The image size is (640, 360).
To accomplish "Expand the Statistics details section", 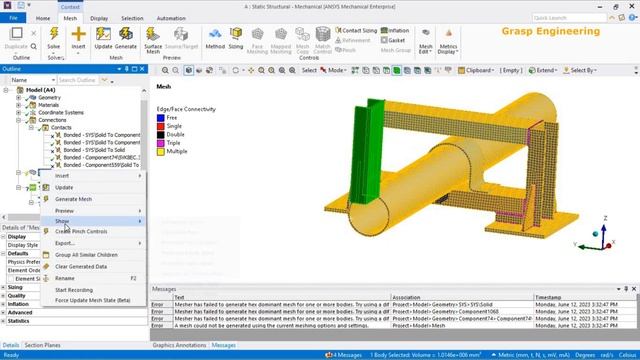I will pyautogui.click(x=3, y=321).
